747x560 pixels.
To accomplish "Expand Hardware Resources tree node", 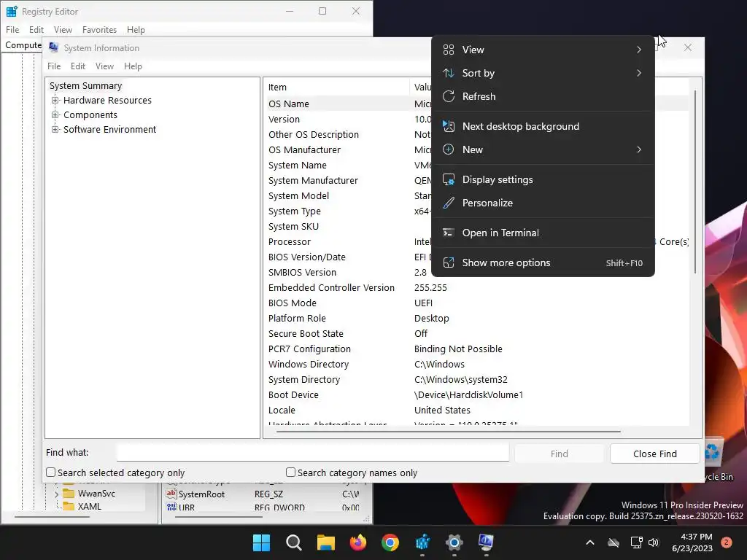I will click(55, 101).
